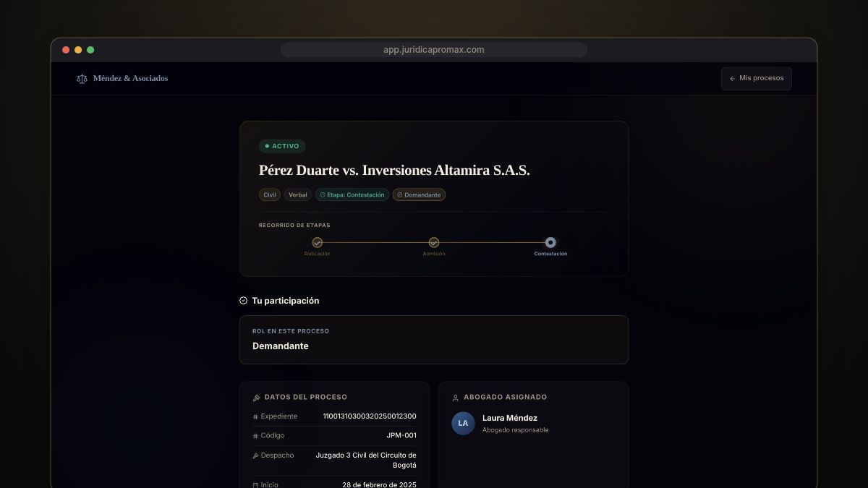Click the red close window button
Image resolution: width=868 pixels, height=488 pixels.
pyautogui.click(x=66, y=50)
